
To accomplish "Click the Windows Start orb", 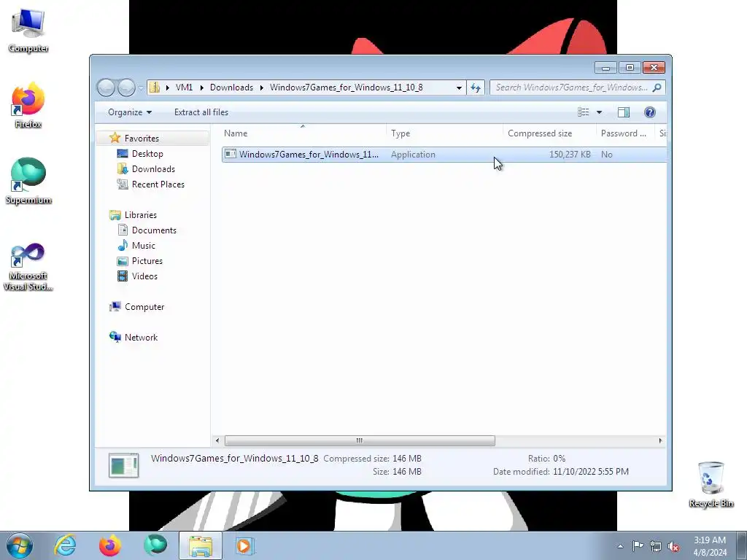I will click(x=20, y=545).
